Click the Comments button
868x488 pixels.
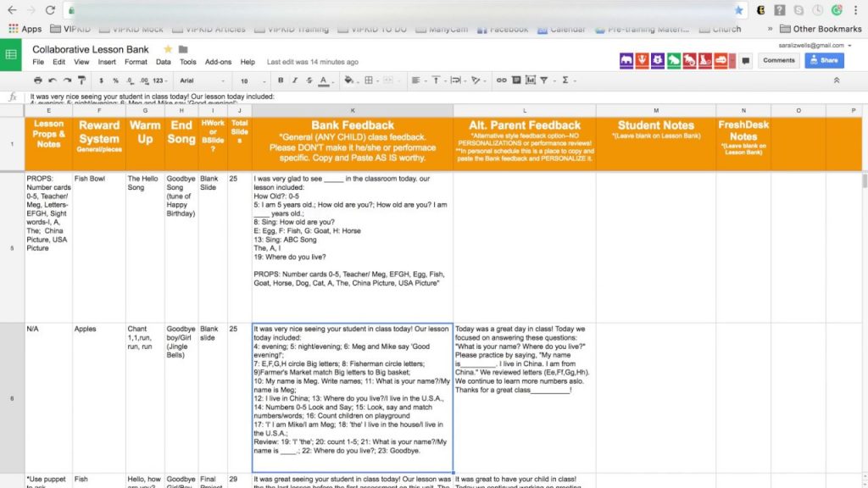point(778,60)
